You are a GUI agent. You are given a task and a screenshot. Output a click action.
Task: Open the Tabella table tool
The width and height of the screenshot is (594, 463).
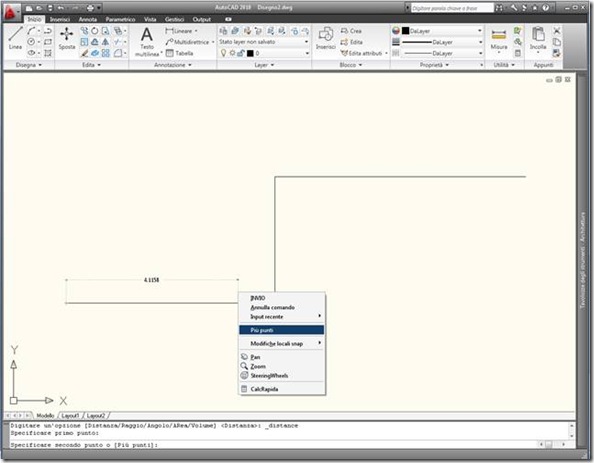tap(180, 53)
